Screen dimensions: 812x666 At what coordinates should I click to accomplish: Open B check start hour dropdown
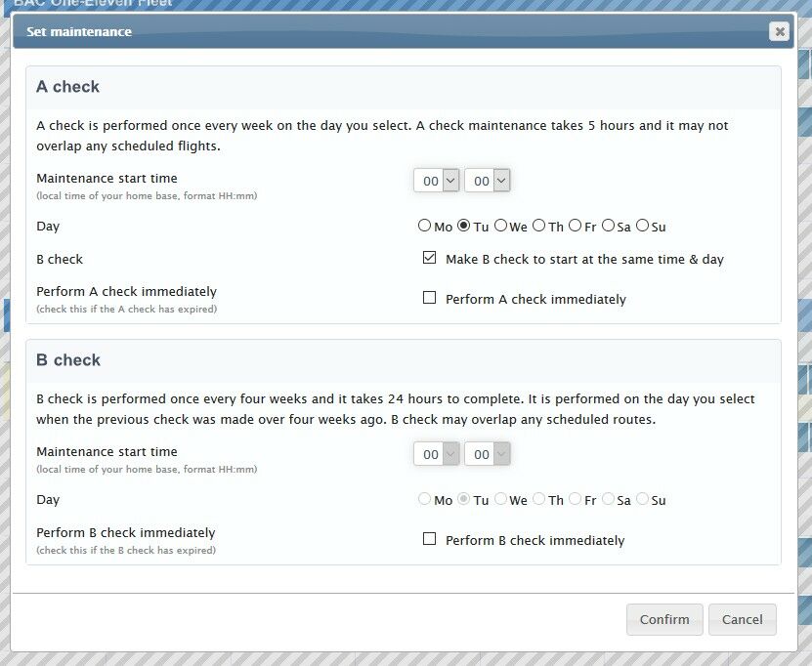click(437, 454)
